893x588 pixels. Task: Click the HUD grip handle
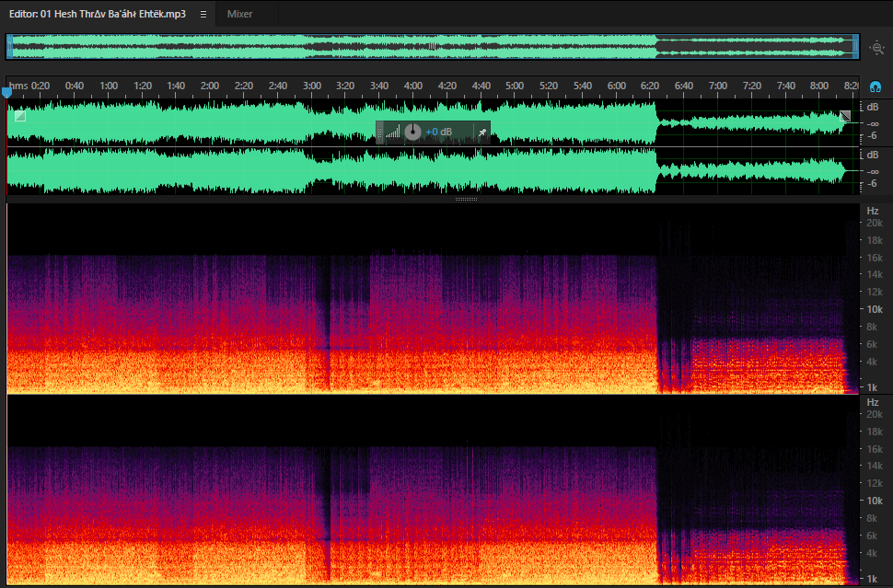point(380,133)
